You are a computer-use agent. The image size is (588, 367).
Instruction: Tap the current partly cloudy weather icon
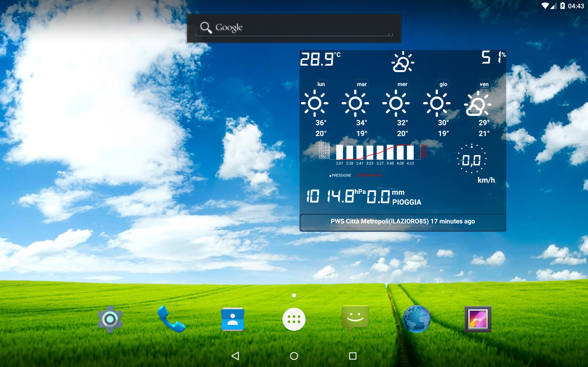click(x=403, y=62)
